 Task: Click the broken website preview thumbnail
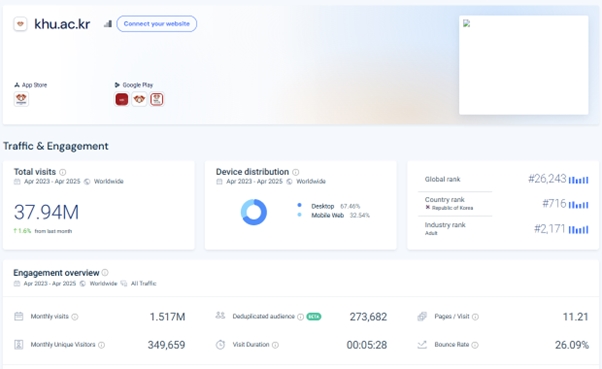(x=524, y=65)
